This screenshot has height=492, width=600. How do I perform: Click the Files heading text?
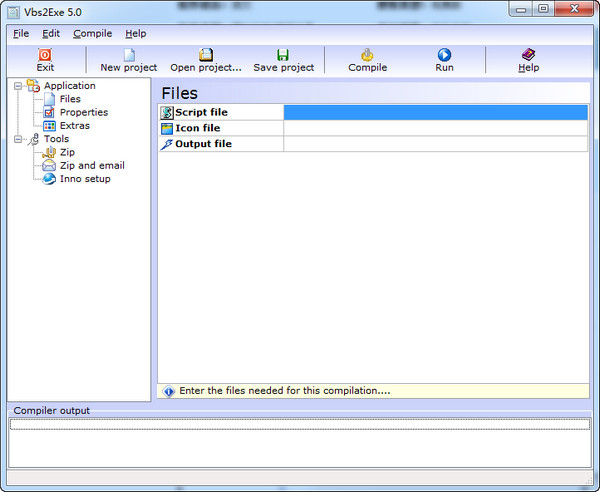(179, 93)
